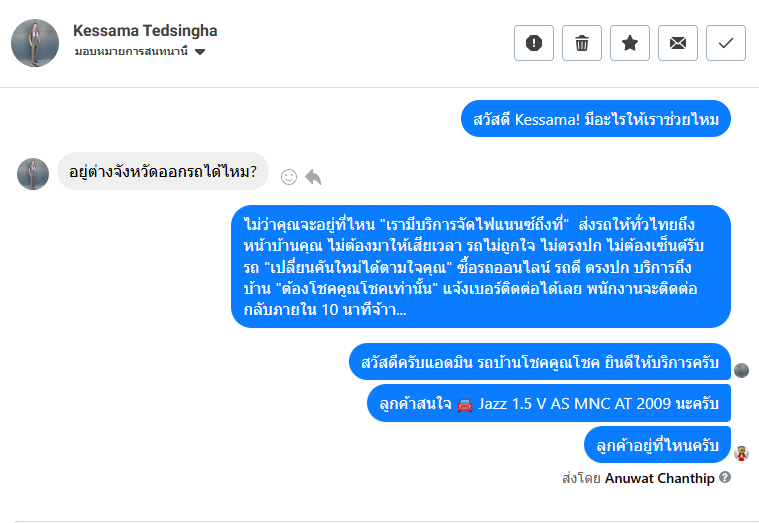Mark conversation as spam with exclamation icon
This screenshot has height=523, width=759.
click(533, 43)
